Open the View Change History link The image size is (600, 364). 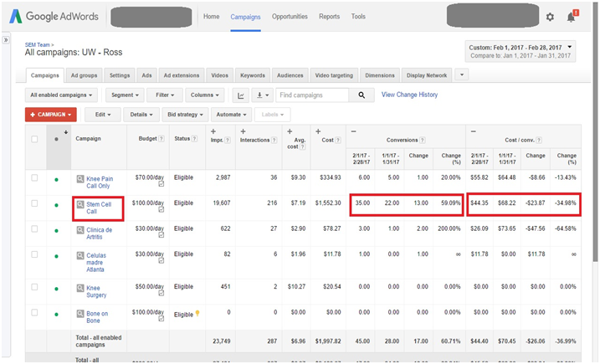409,95
